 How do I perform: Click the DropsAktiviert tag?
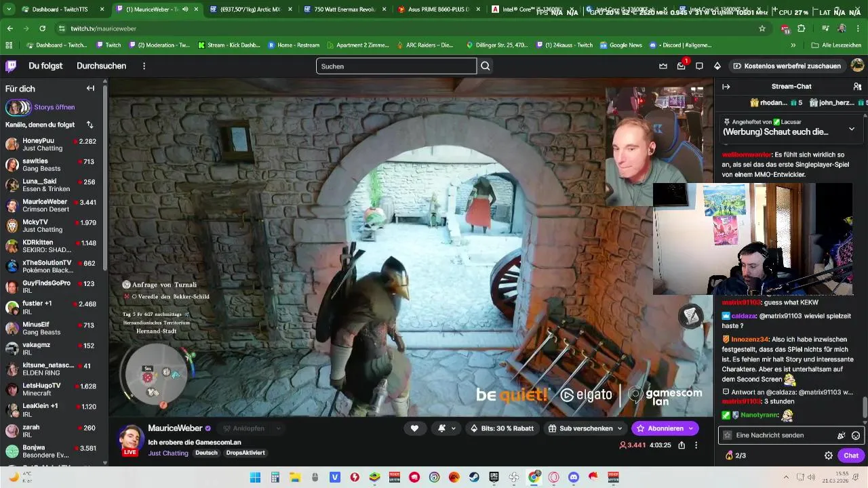tap(245, 453)
